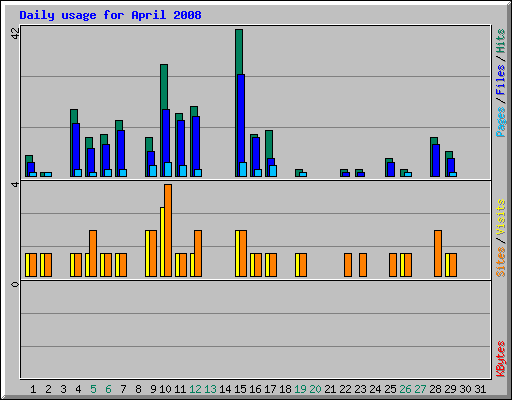Click the orange sites bar for day 22
The image size is (512, 400).
click(348, 265)
